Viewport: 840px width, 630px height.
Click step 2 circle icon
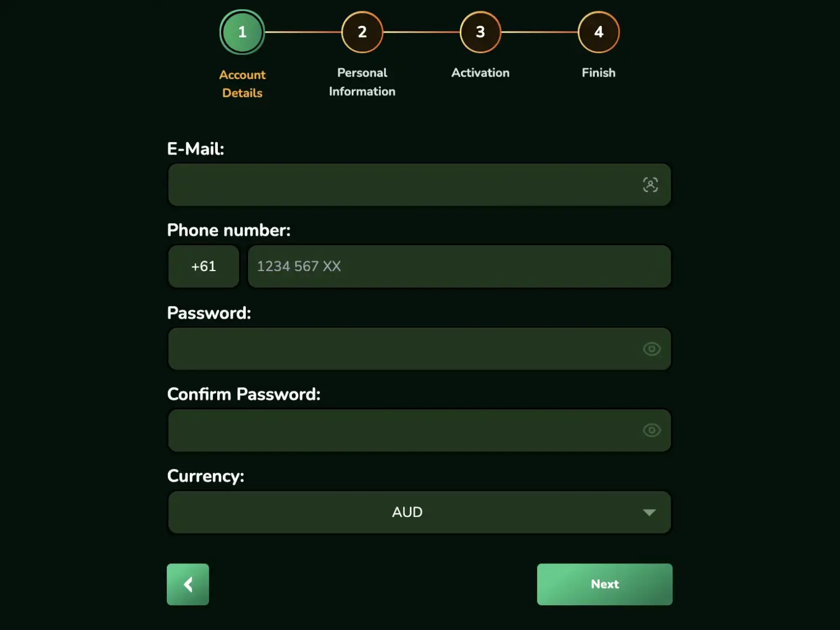[x=362, y=32]
